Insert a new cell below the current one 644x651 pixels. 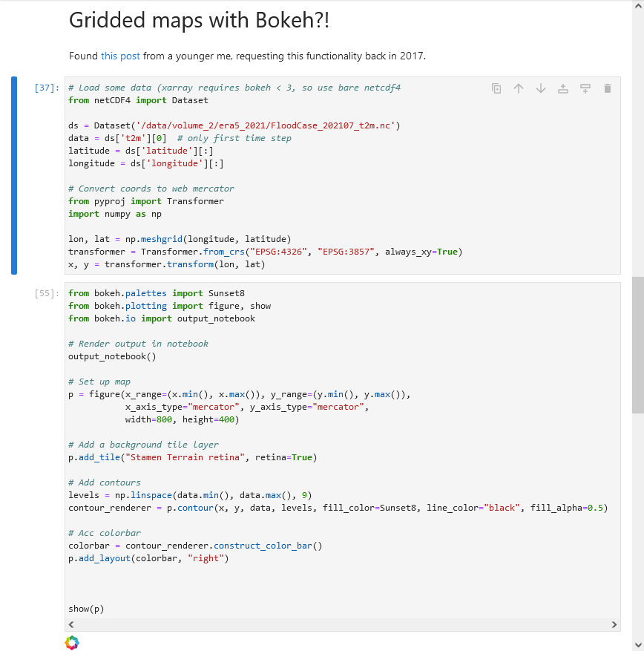585,88
